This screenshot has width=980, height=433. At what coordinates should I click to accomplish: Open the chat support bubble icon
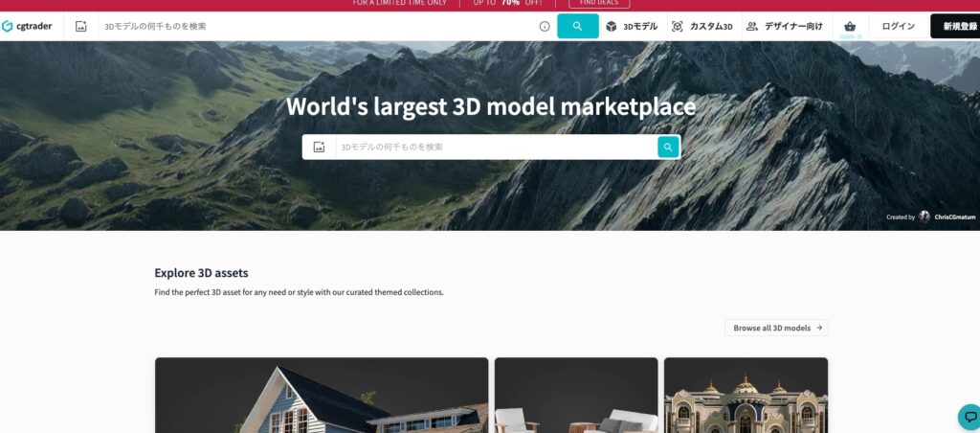click(x=969, y=417)
